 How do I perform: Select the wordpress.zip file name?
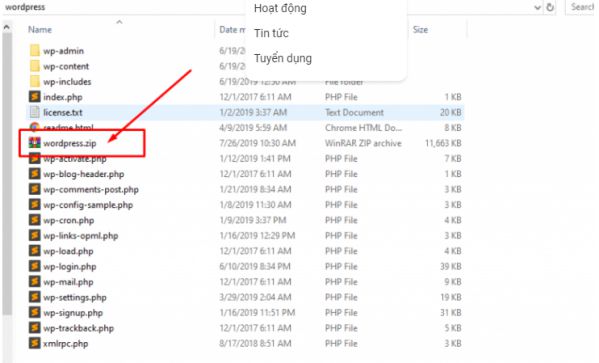coord(70,143)
